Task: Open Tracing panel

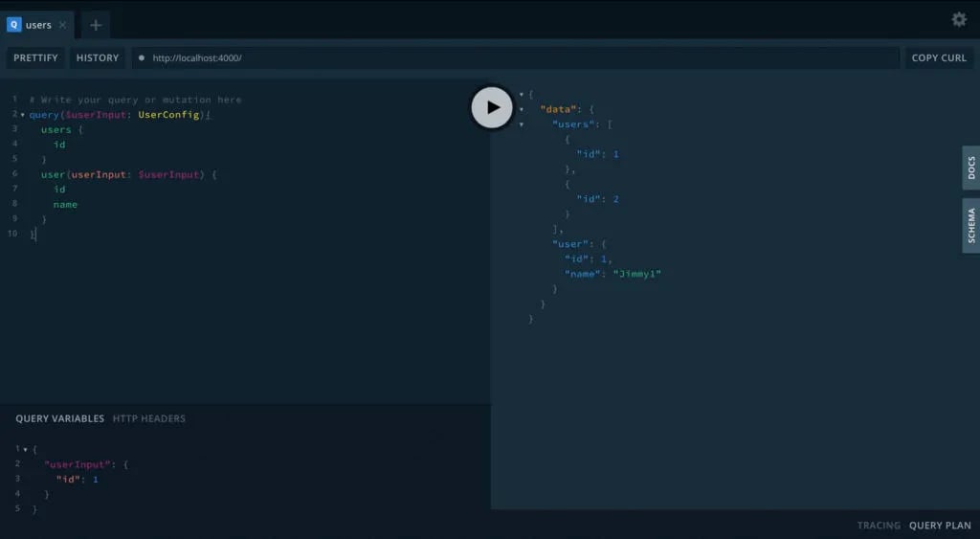Action: tap(879, 526)
